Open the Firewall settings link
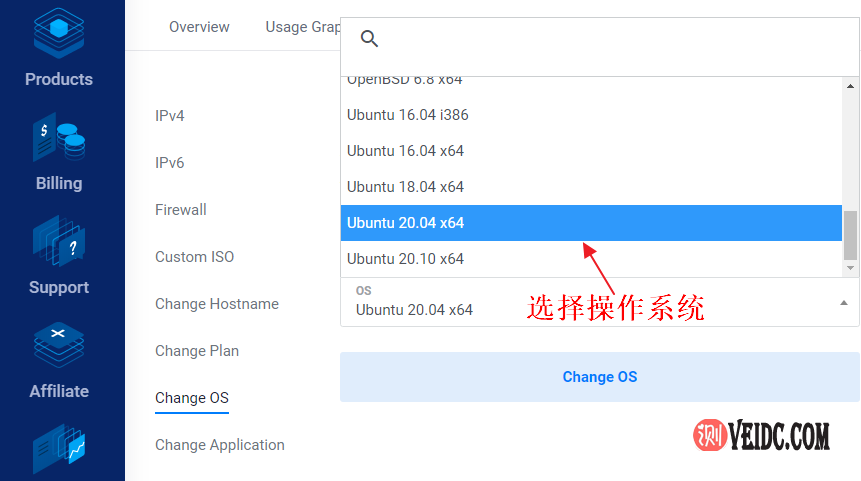Viewport: 861px width, 481px height. pyautogui.click(x=181, y=210)
